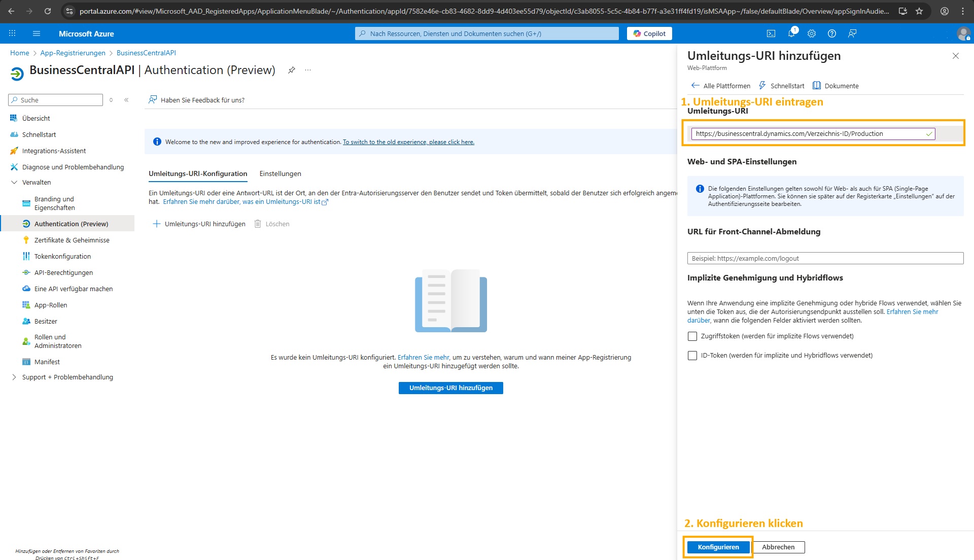Screen dimensions: 974x560
Task: Focus the Umleitungs-URI input field
Action: coord(813,134)
